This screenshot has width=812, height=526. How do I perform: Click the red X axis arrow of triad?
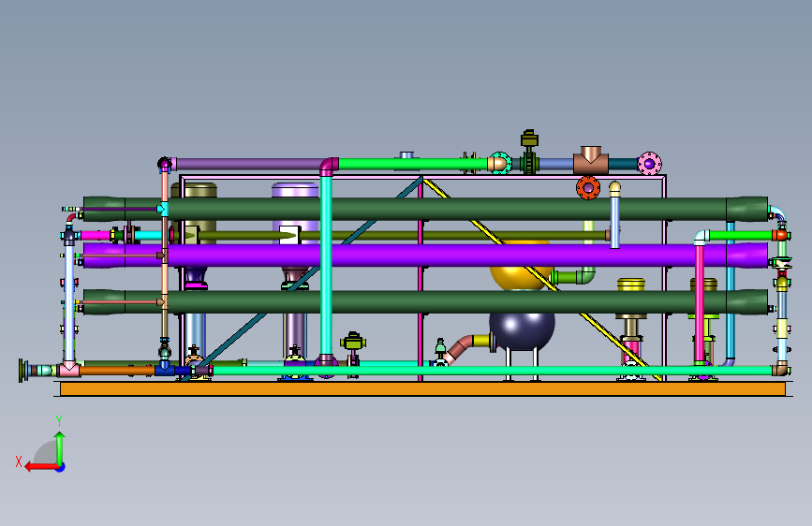41,467
